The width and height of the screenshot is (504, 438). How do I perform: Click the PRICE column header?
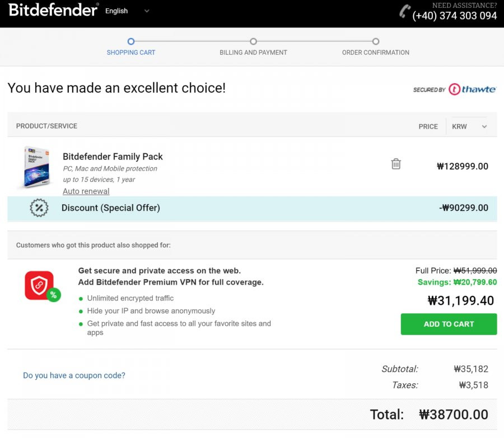coord(428,126)
